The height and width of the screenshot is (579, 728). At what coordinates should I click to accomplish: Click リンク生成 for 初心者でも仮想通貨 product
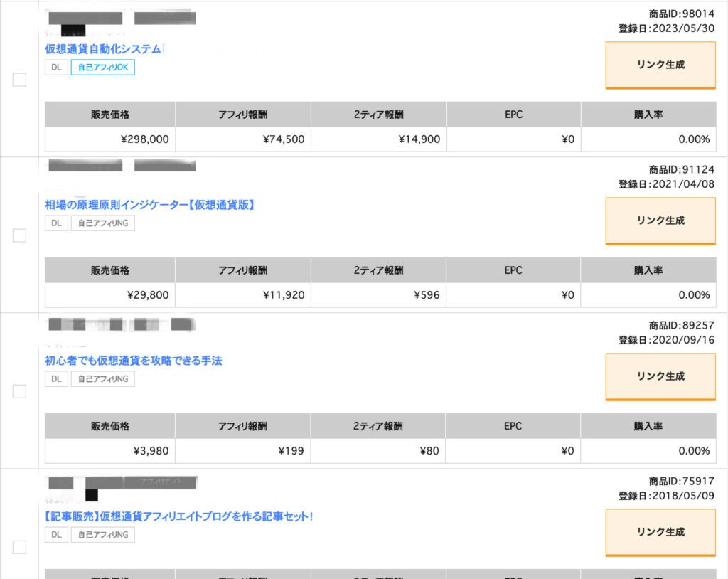[x=660, y=376]
